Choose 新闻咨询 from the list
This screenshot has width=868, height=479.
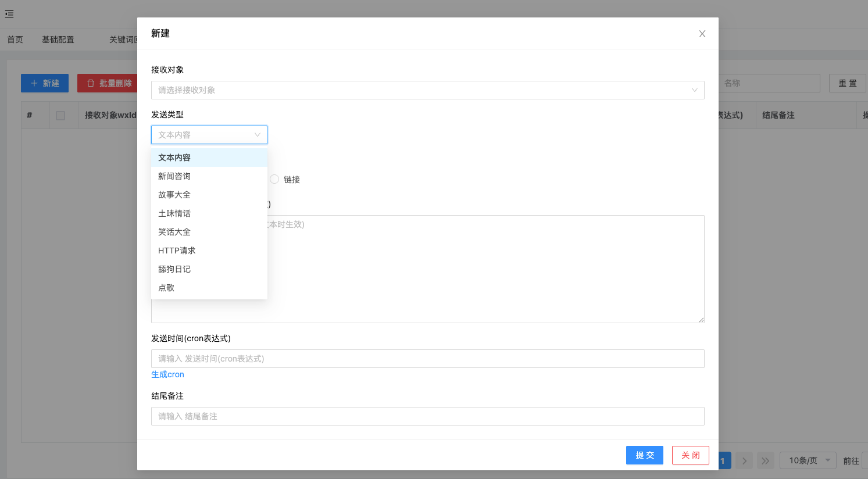tap(174, 176)
